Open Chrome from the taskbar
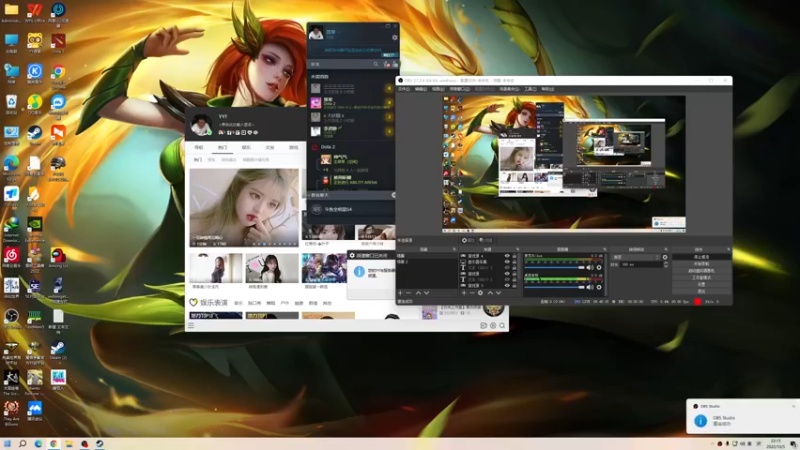800x450 pixels. point(54,444)
